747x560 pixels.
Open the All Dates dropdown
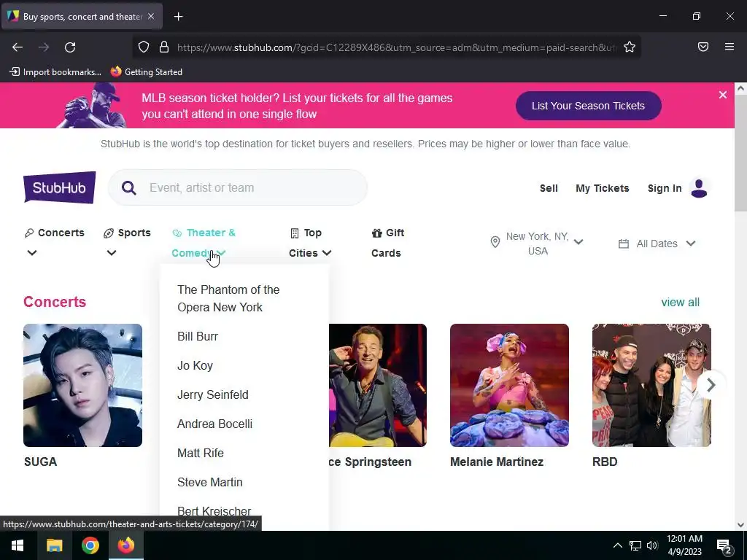coord(657,244)
